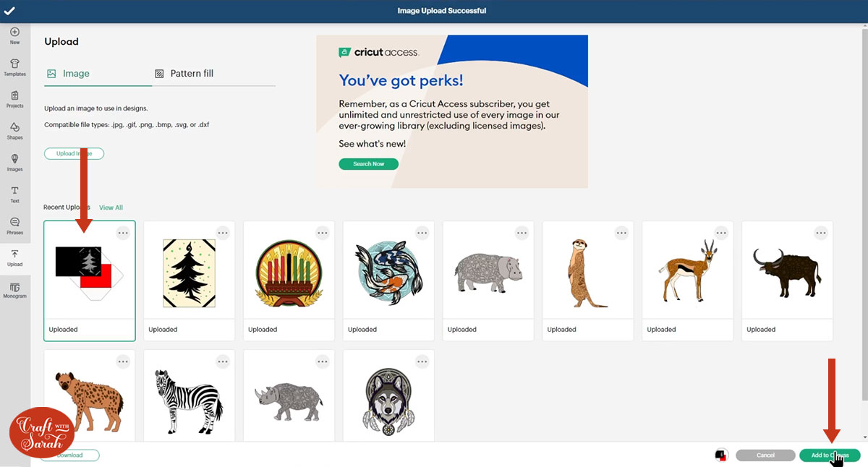Expand three-dot menu on the koi fish image

click(422, 233)
